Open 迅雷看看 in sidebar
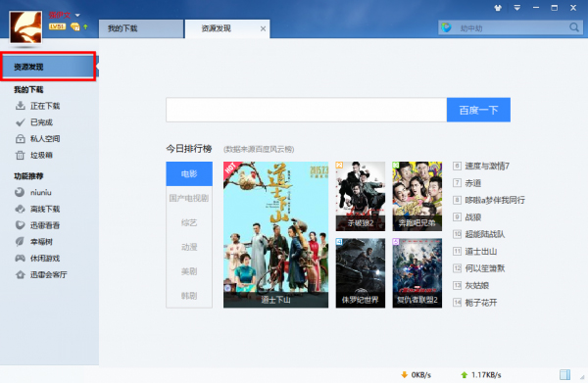The height and width of the screenshot is (383, 588). click(45, 225)
